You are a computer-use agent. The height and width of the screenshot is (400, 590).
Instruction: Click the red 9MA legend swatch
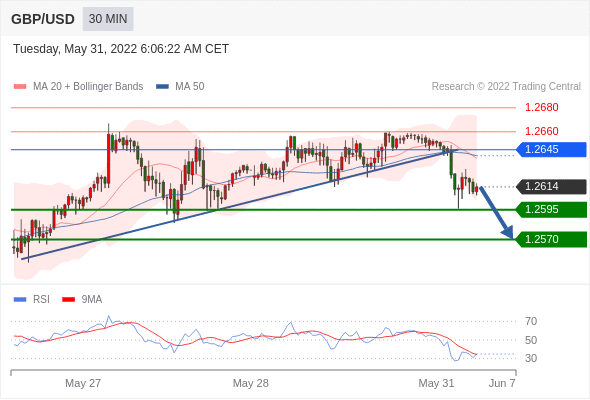[68, 300]
